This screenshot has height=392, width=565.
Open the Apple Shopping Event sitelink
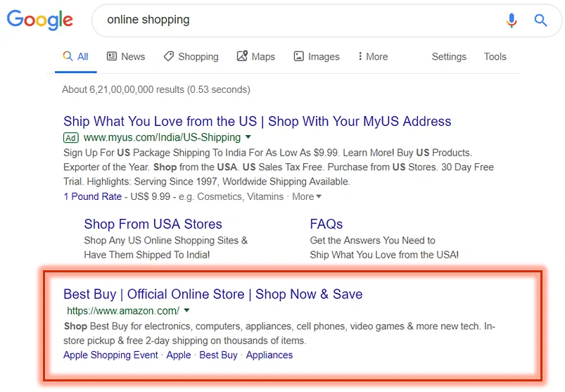[110, 355]
